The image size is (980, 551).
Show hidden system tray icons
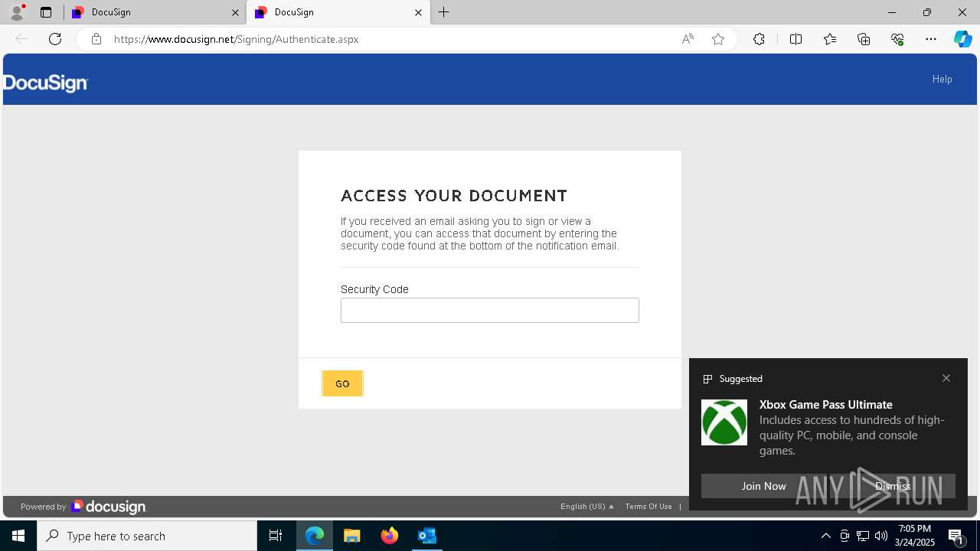825,536
